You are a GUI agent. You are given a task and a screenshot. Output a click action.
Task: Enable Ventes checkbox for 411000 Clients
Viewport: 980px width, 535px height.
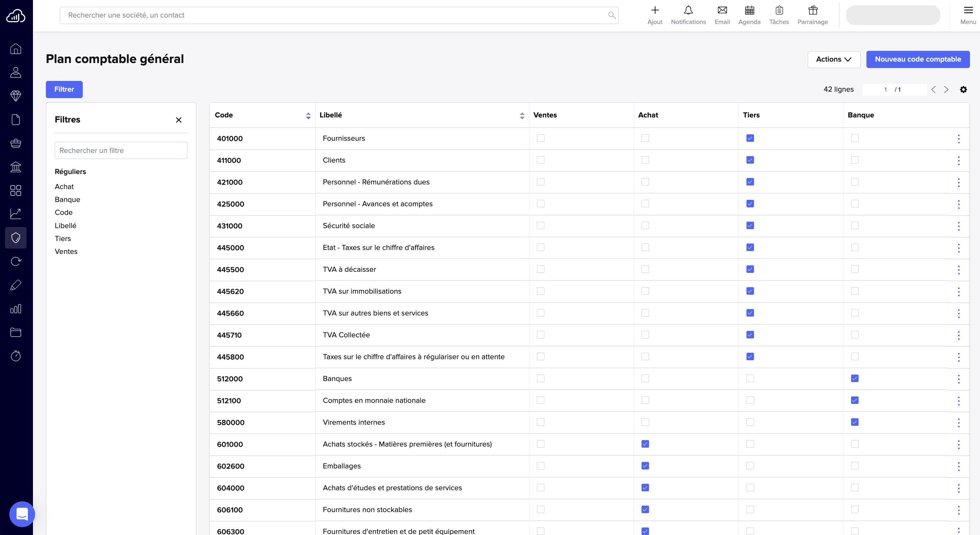[x=540, y=160]
